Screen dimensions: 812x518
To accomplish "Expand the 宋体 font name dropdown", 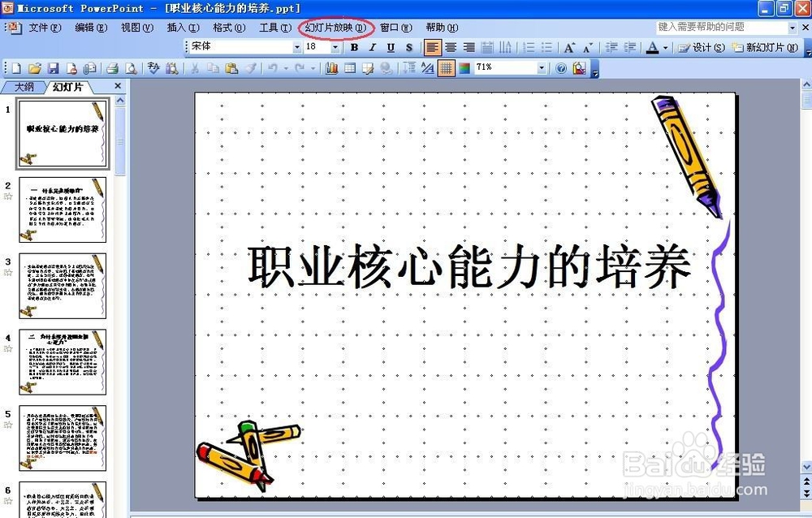I will [297, 48].
